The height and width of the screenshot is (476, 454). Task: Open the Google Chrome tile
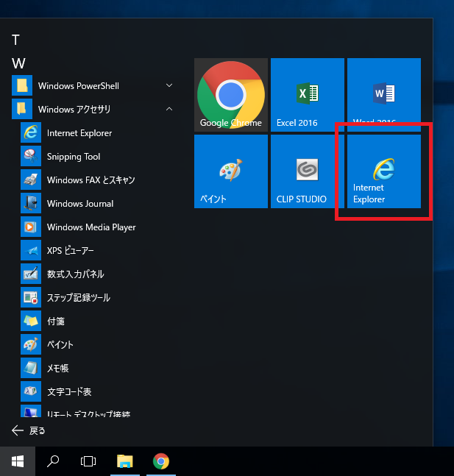230,95
